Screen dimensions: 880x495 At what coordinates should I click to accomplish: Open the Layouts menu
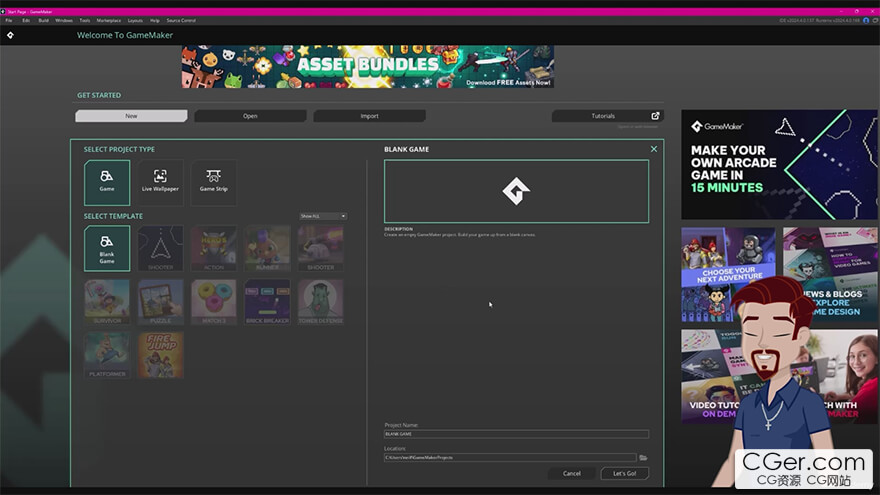[135, 20]
